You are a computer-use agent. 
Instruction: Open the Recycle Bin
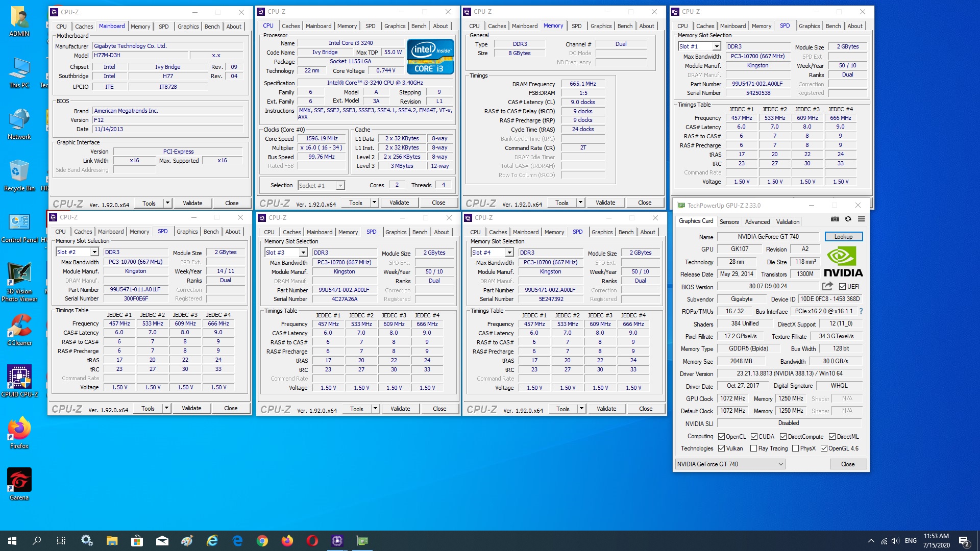tap(19, 176)
